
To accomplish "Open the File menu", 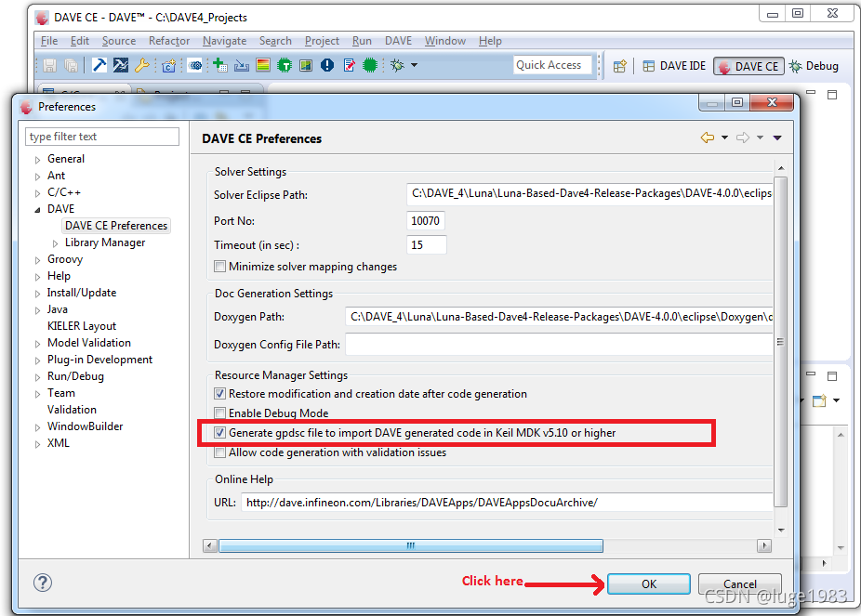I will 49,41.
